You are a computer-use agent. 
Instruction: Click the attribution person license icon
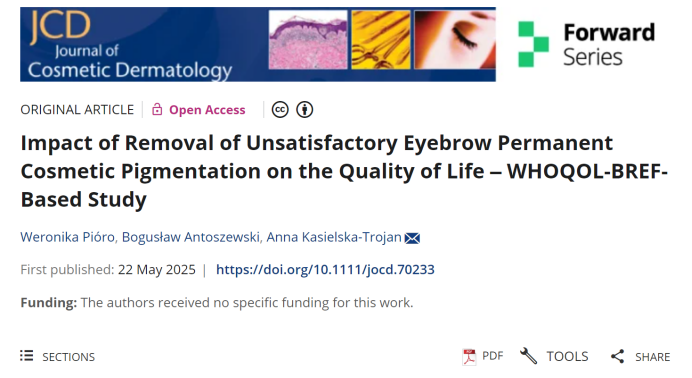pos(305,109)
